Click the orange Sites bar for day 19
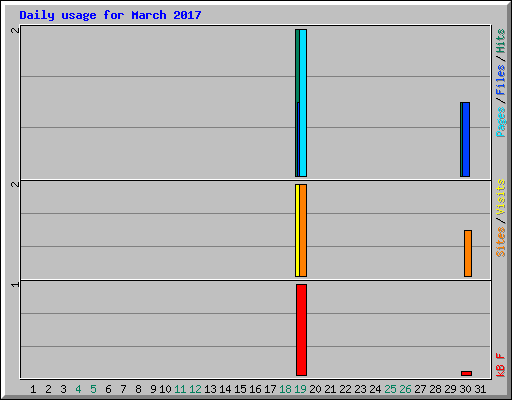 303,230
